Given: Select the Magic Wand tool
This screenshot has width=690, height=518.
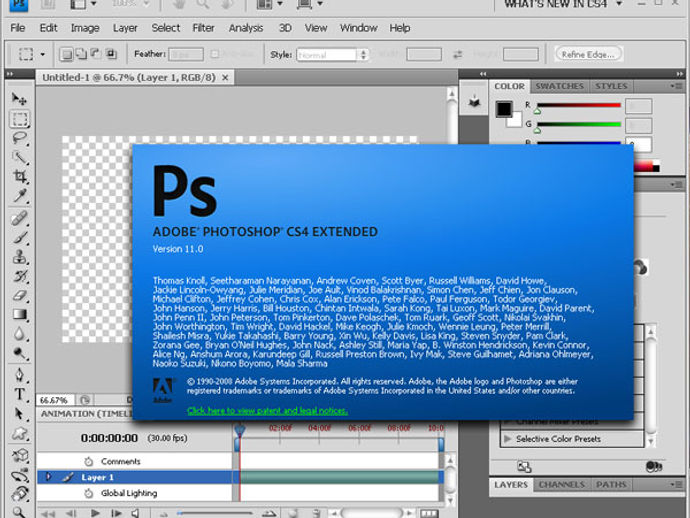Looking at the screenshot, I should 19,158.
